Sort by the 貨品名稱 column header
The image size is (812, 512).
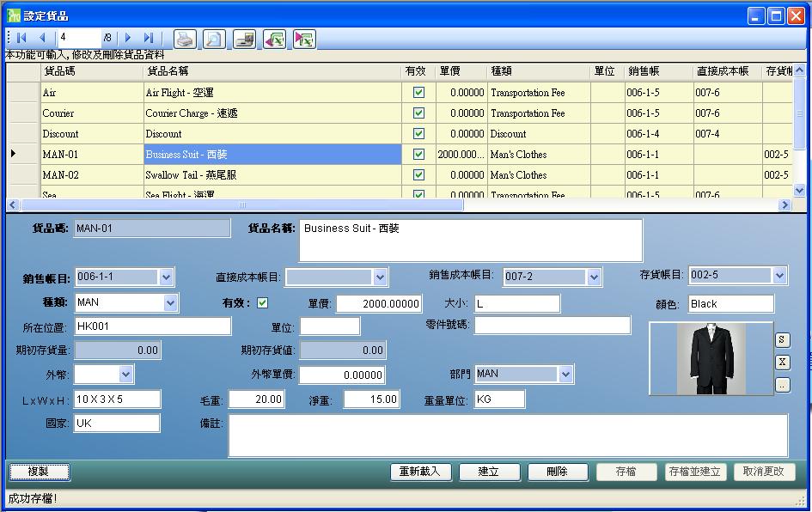tap(272, 72)
